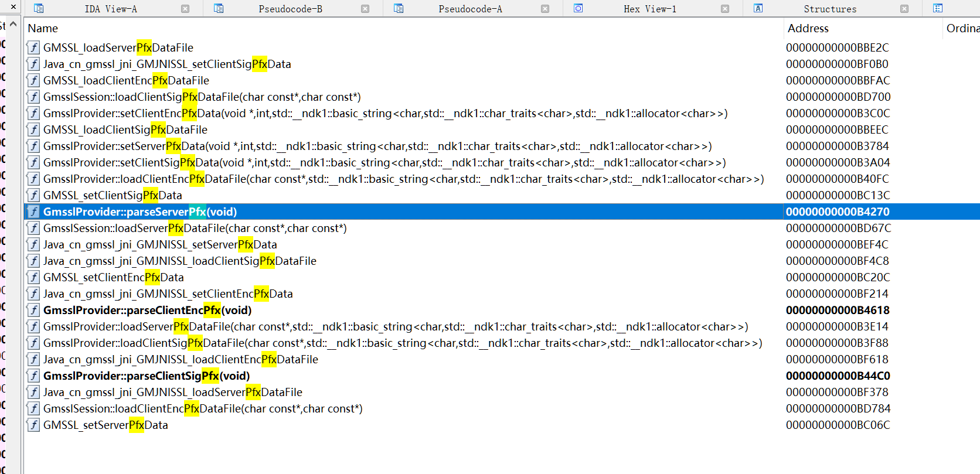The image size is (980, 474).
Task: Switch to the Pseudocode-A tab
Action: click(470, 9)
